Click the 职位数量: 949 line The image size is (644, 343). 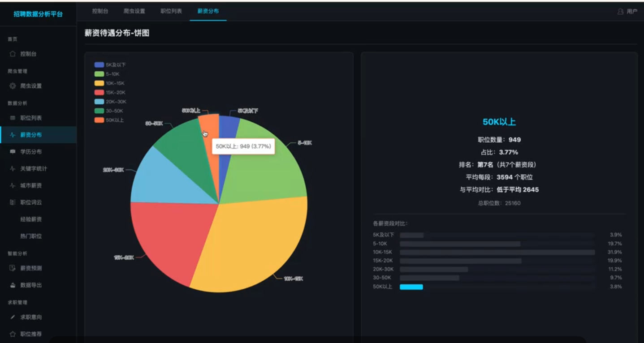(499, 140)
